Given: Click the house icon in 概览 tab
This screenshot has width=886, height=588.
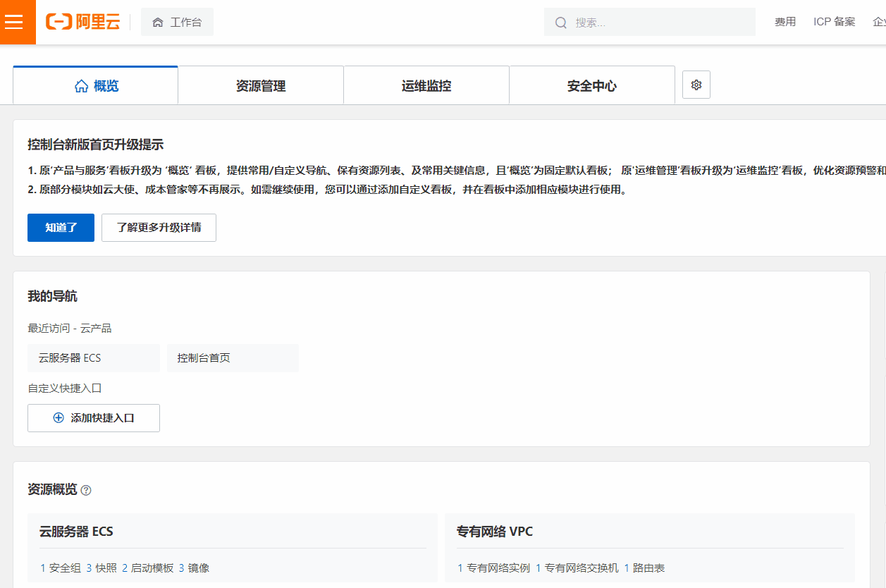Looking at the screenshot, I should click(81, 86).
